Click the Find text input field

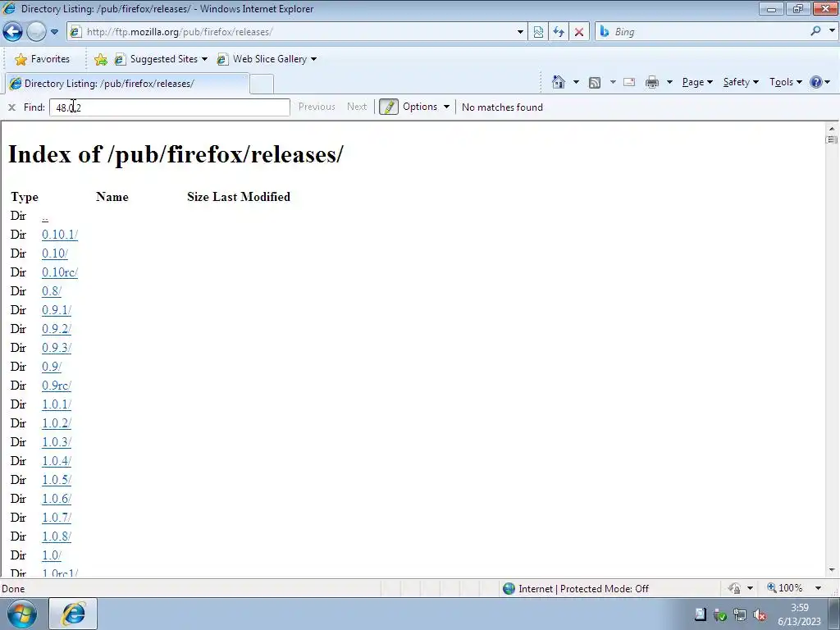[169, 107]
